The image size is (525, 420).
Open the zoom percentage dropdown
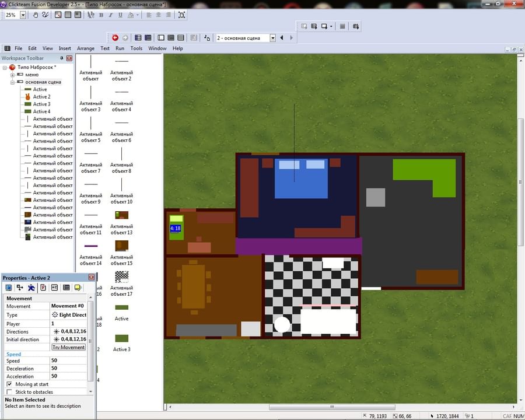[x=23, y=15]
